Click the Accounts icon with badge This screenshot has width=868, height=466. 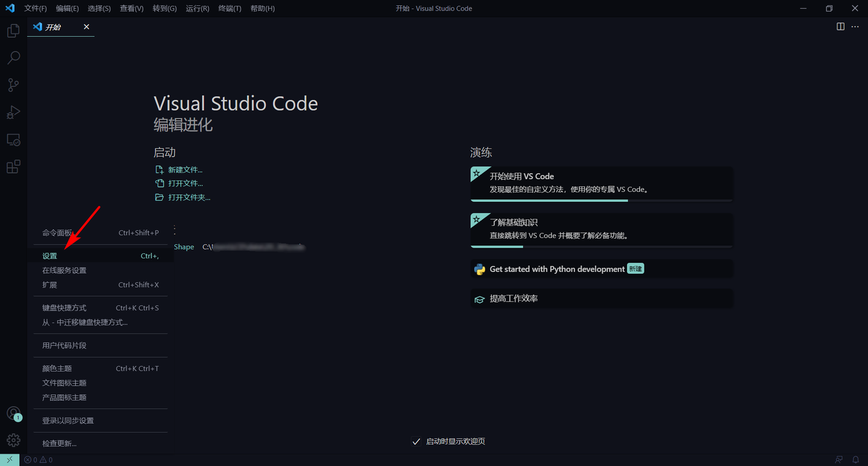[x=13, y=414]
